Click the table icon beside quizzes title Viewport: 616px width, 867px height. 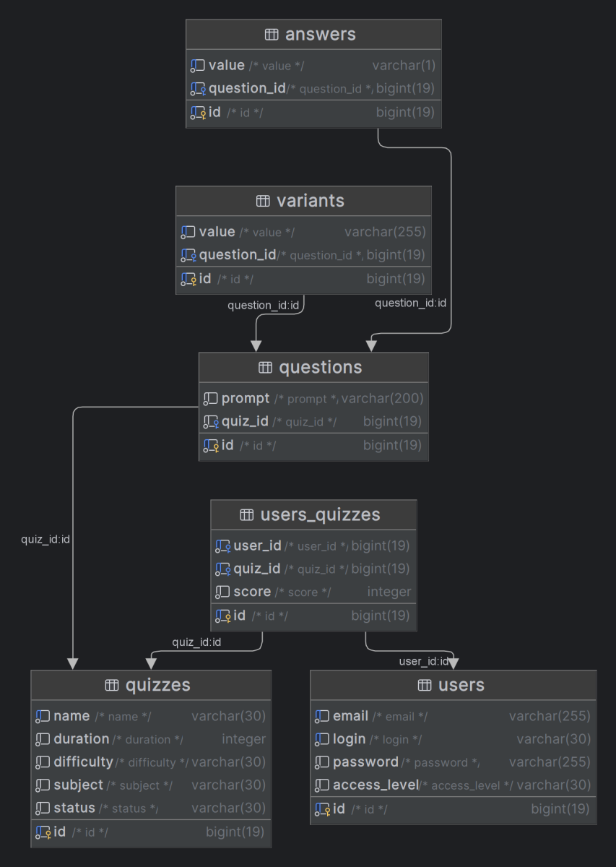112,685
